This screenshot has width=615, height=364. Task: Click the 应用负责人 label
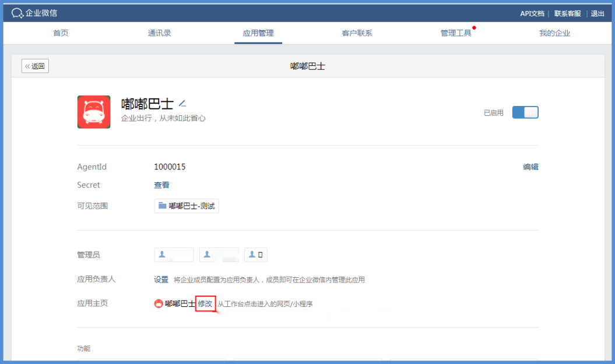tap(96, 279)
